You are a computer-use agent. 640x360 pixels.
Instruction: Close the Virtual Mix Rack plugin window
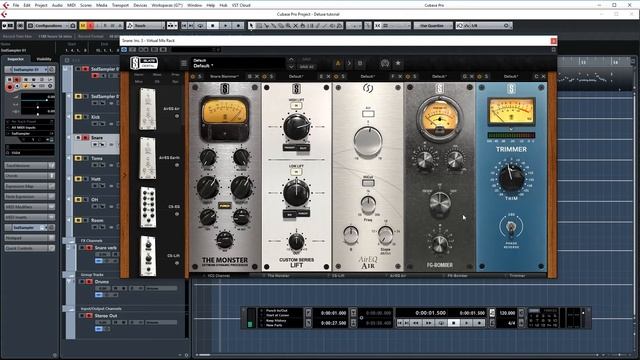[553, 41]
